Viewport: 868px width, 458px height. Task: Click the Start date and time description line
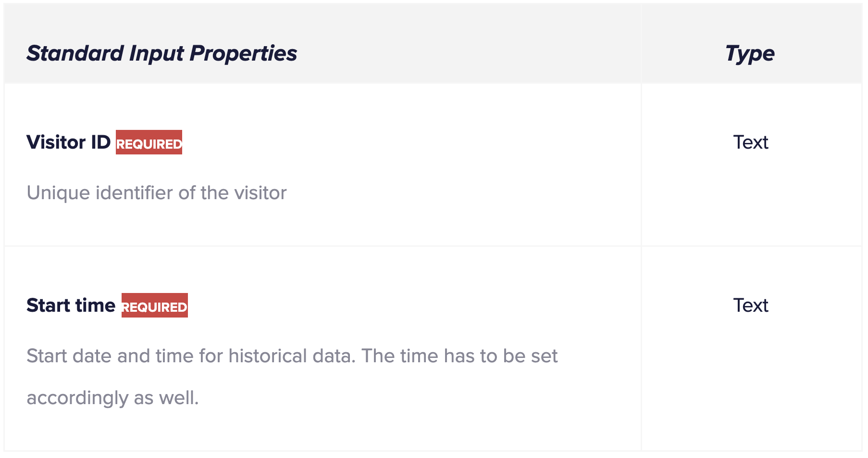point(292,356)
